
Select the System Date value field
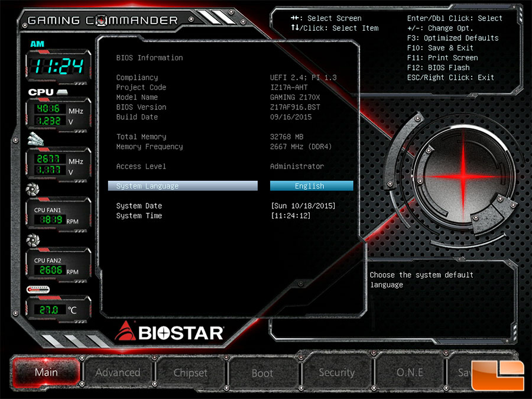(303, 206)
